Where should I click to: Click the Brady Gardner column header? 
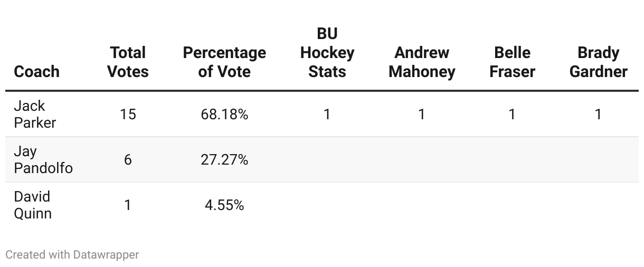click(598, 62)
